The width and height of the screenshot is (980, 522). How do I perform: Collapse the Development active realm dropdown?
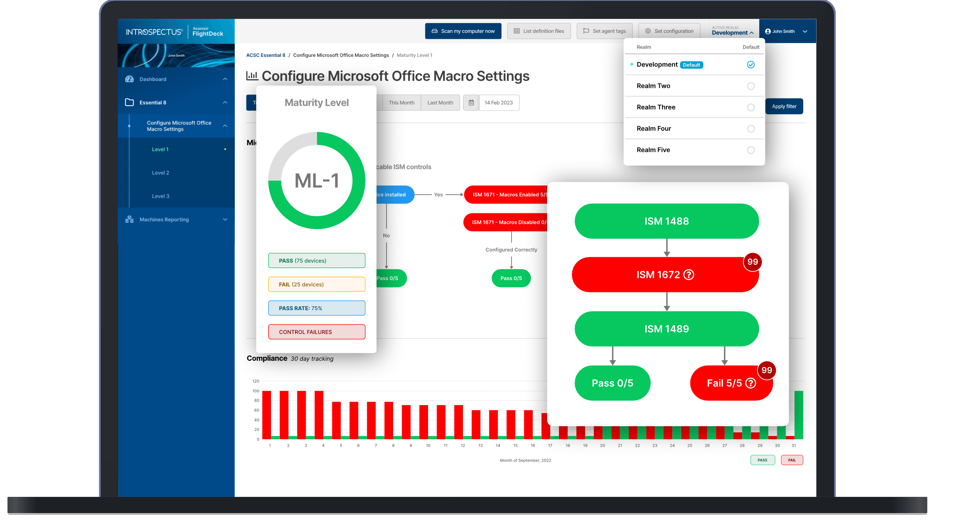tap(752, 33)
